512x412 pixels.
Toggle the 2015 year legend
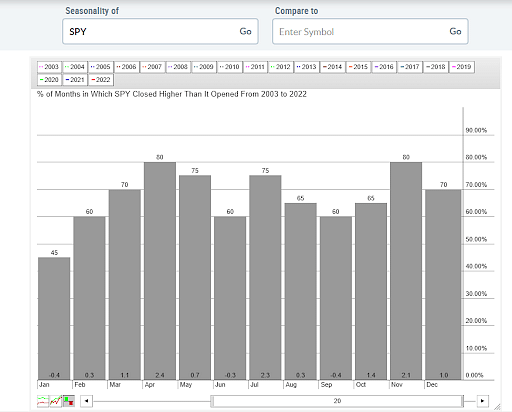pyautogui.click(x=358, y=67)
